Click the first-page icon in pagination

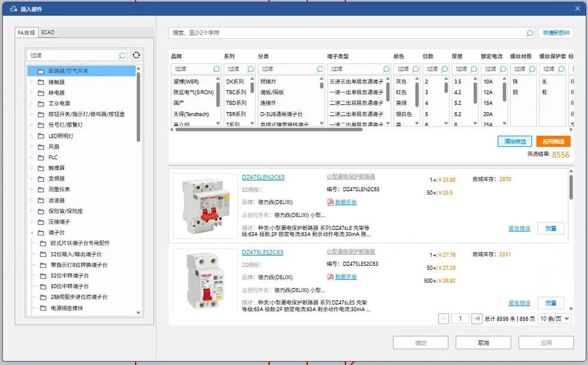445,319
